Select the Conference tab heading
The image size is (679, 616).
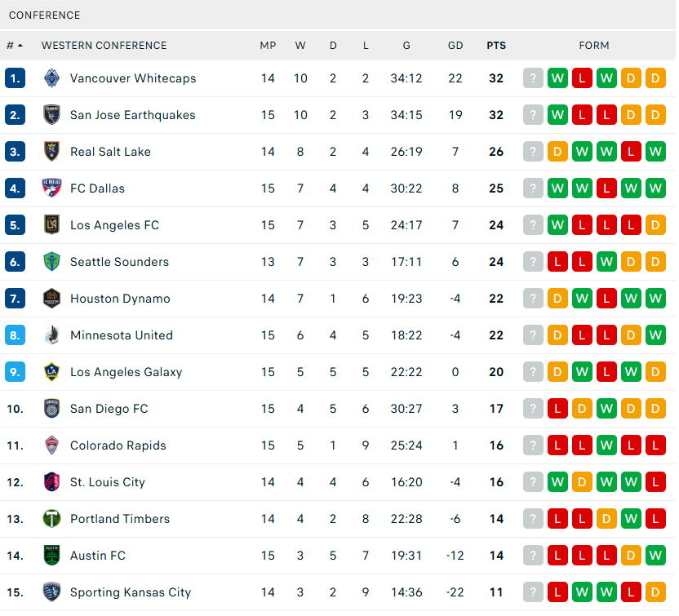(45, 16)
